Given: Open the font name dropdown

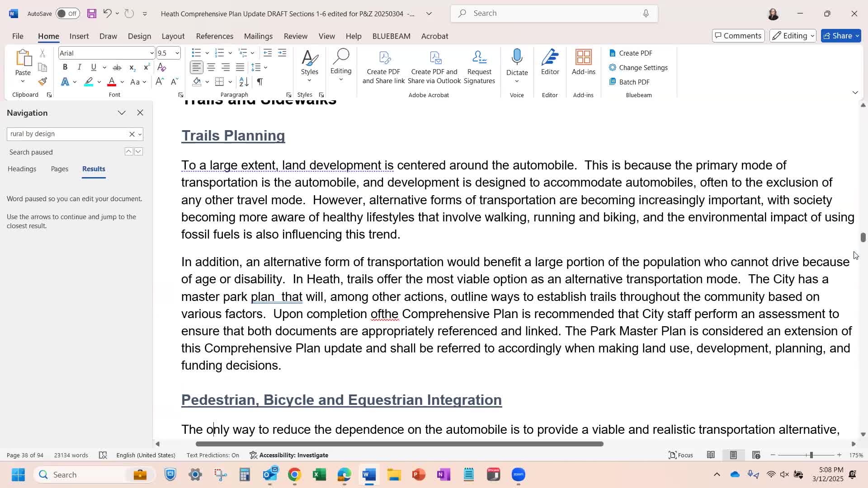Looking at the screenshot, I should [151, 53].
